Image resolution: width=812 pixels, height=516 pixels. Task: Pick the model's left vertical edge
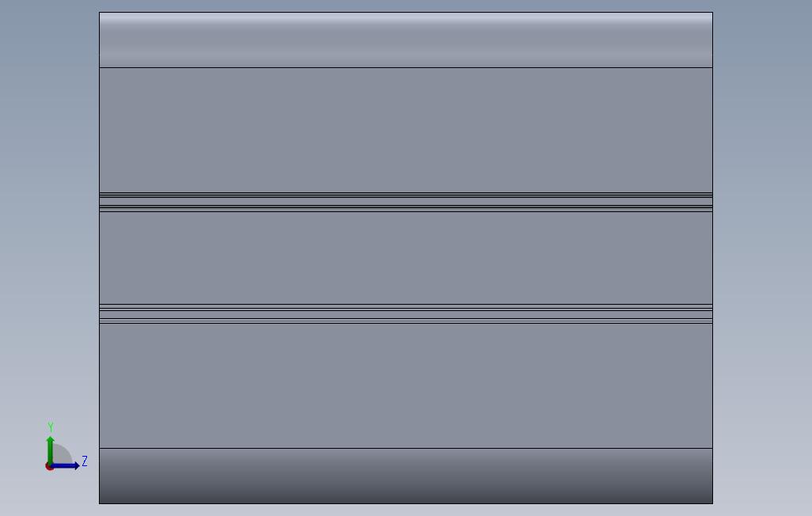[100, 257]
